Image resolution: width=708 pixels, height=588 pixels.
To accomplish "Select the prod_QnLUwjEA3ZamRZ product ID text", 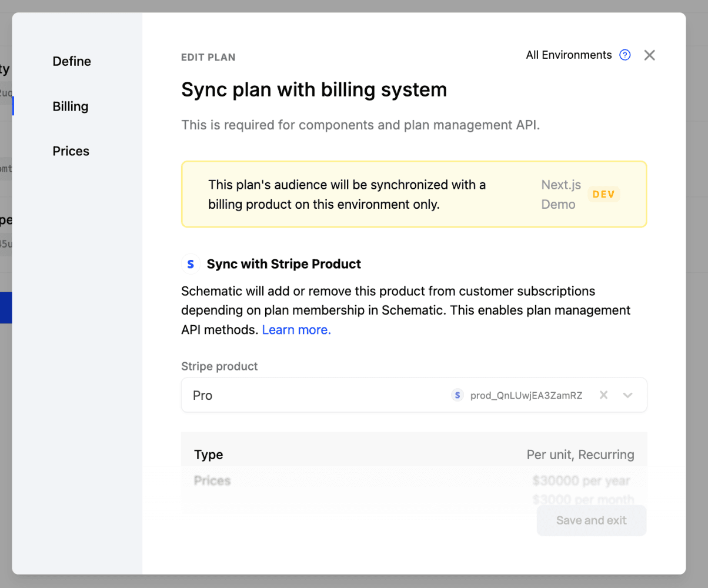I will tap(526, 395).
